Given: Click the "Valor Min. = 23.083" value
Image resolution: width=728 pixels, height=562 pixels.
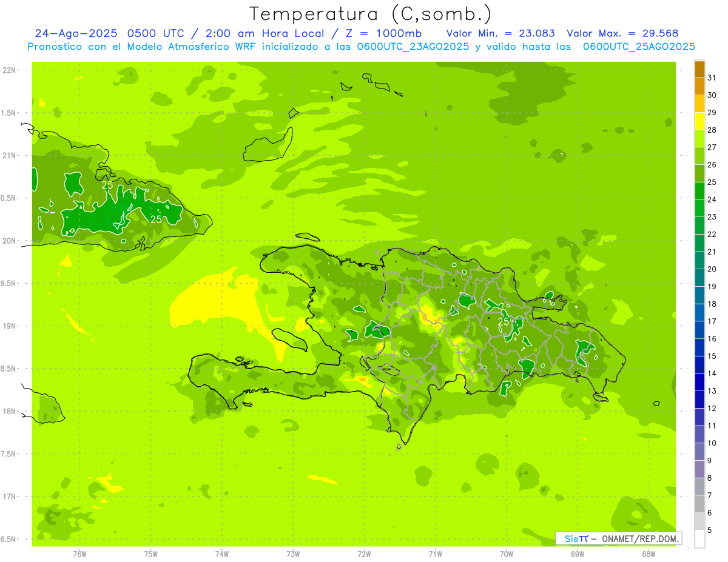Looking at the screenshot, I should coord(502,33).
